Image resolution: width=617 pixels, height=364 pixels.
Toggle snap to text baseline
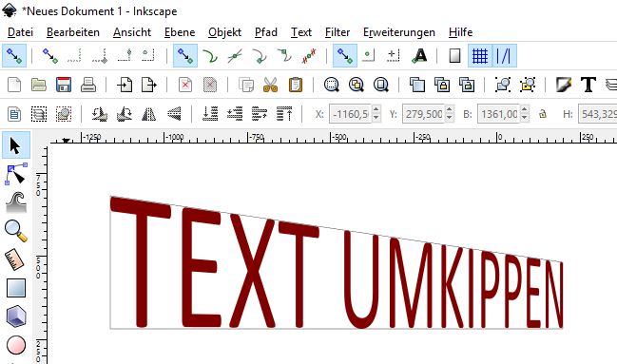coord(419,56)
